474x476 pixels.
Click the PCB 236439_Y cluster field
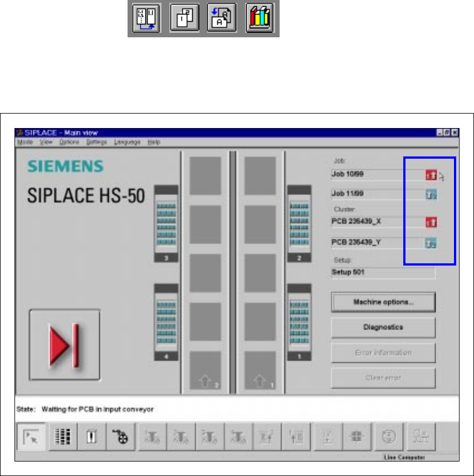pyautogui.click(x=378, y=243)
